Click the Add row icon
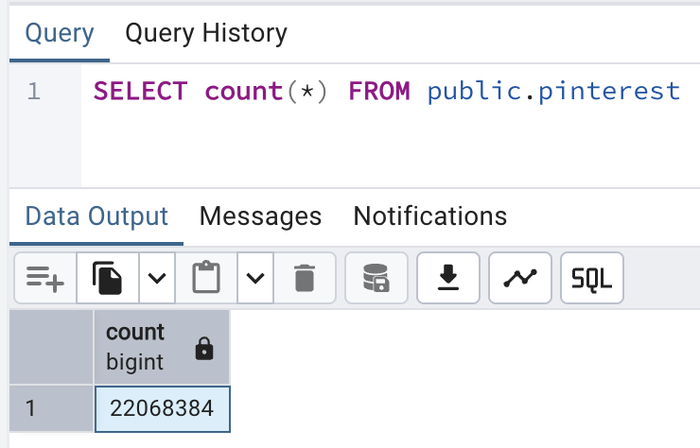This screenshot has height=448, width=700. coord(45,277)
